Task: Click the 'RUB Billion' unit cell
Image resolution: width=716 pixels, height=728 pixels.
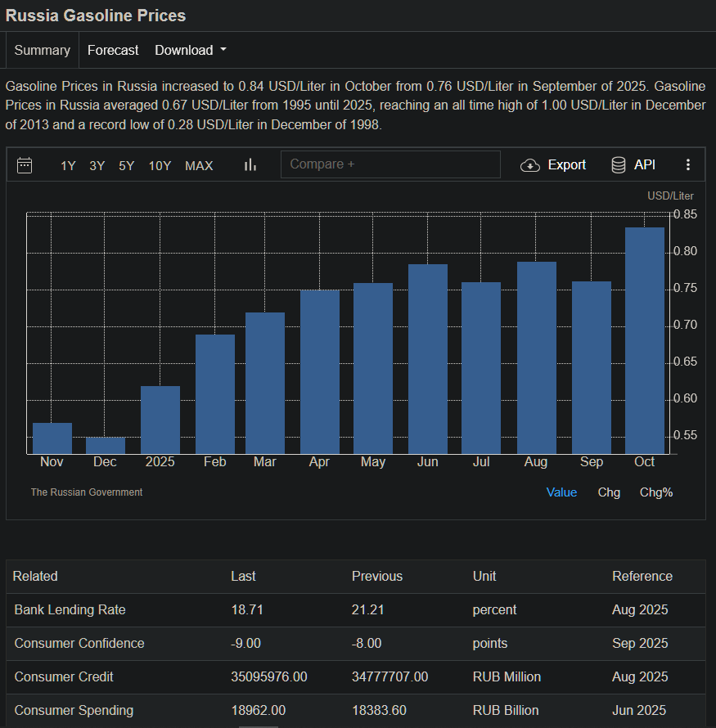Action: point(506,710)
